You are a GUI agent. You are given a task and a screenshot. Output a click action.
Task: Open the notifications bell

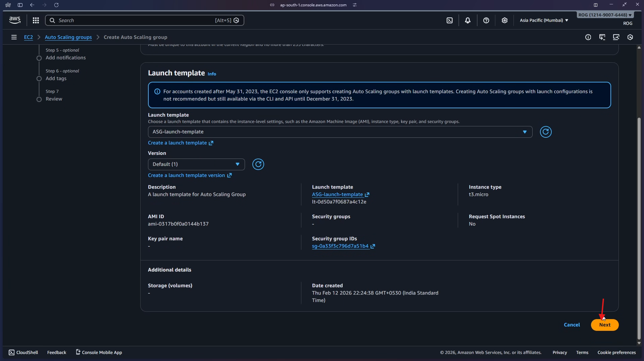click(x=468, y=20)
